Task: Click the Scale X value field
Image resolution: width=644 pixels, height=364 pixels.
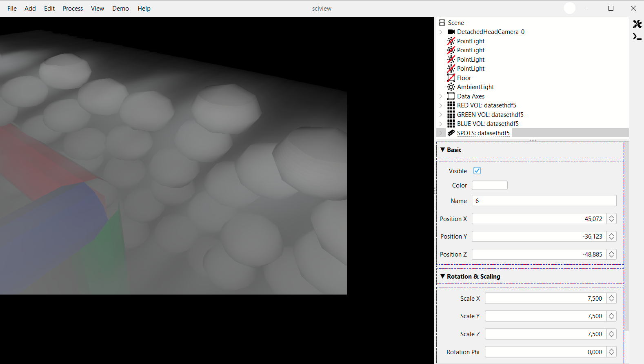Action: [x=546, y=299]
